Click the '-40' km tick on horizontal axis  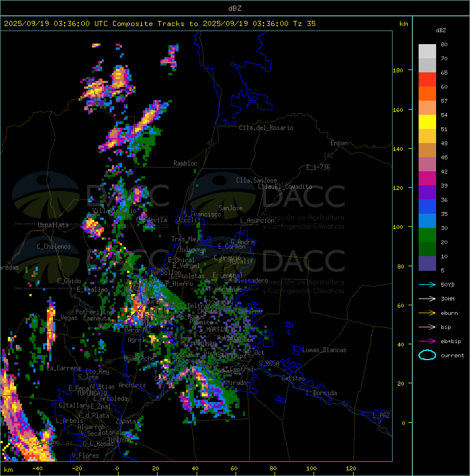[37, 469]
